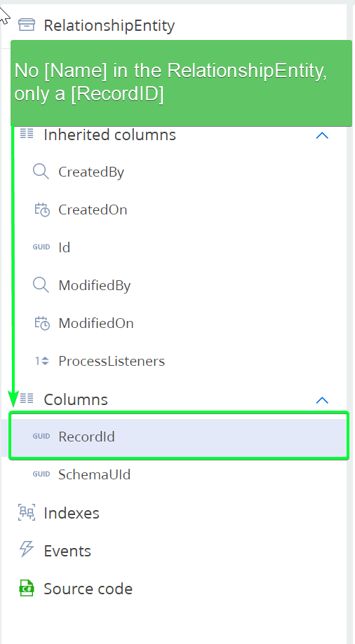This screenshot has width=355, height=644.
Task: Click the ProcessListeners integer type icon
Action: pyautogui.click(x=42, y=361)
